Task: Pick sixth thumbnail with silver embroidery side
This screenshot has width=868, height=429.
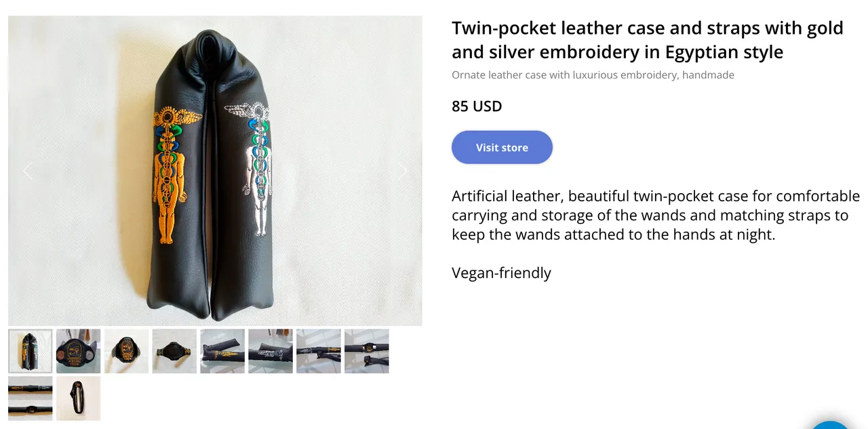Action: click(271, 351)
